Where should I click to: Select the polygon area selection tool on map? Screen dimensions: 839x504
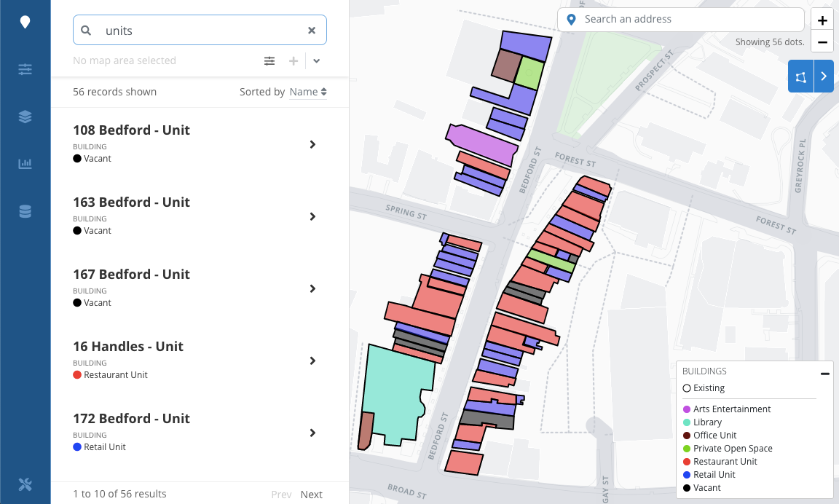[x=799, y=76]
